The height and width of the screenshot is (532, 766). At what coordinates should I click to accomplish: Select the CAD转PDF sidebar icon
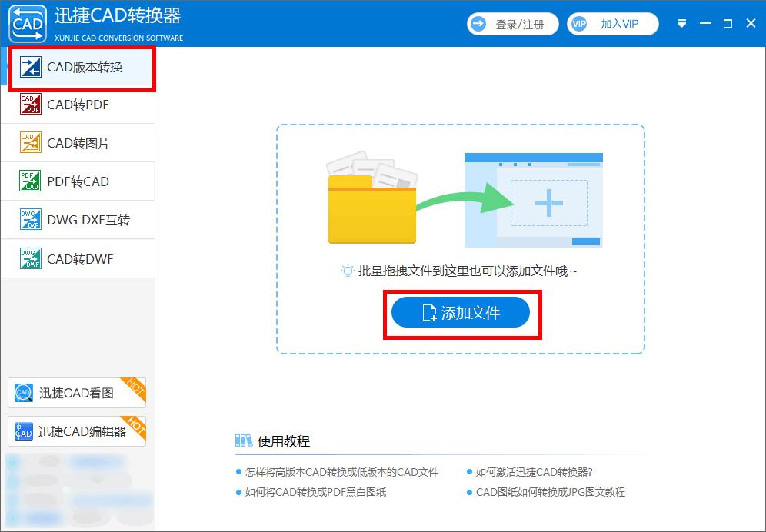(x=30, y=104)
